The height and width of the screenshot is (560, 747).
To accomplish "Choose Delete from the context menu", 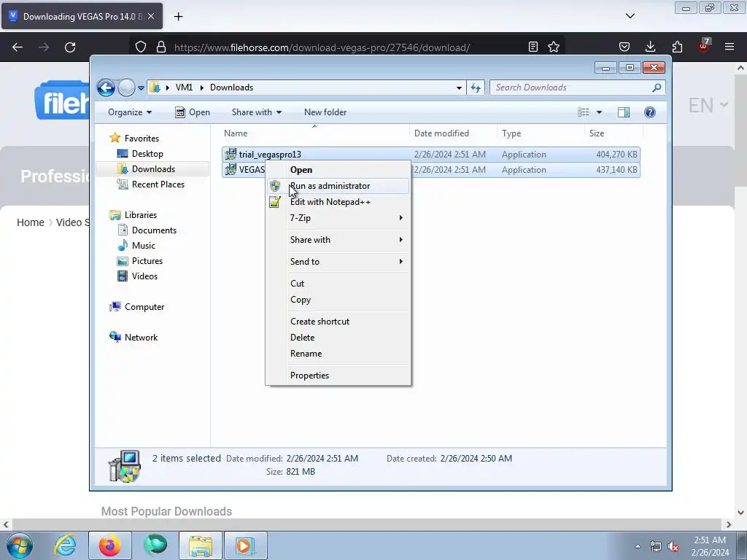I will pyautogui.click(x=338, y=338).
